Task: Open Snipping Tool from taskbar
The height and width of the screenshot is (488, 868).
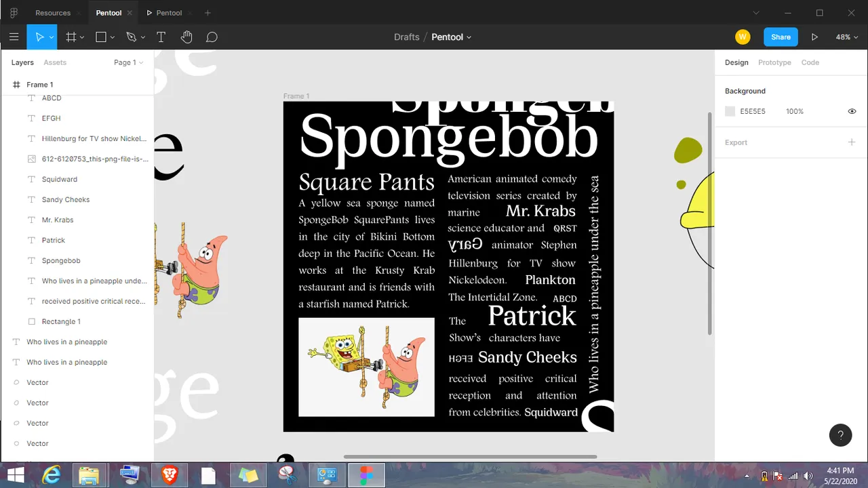Action: (x=288, y=476)
